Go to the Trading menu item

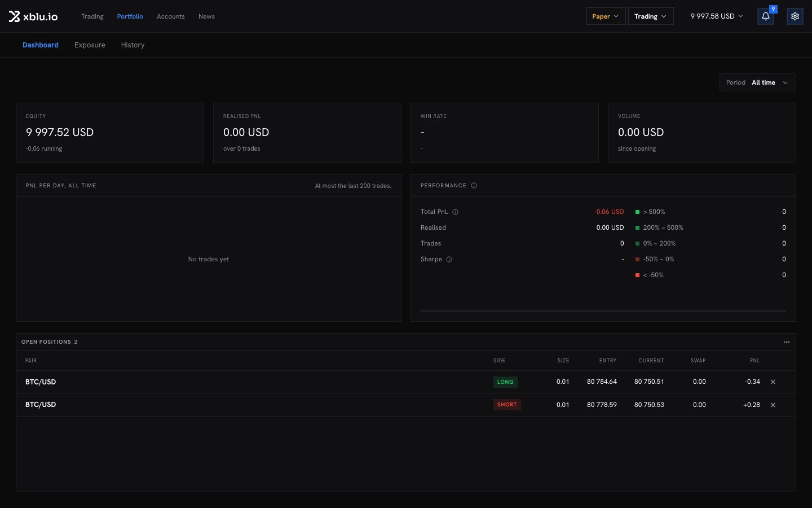pos(92,16)
